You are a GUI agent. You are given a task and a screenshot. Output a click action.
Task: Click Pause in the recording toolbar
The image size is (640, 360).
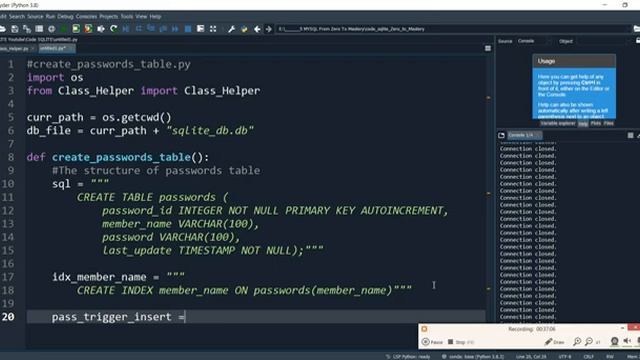coord(432,342)
